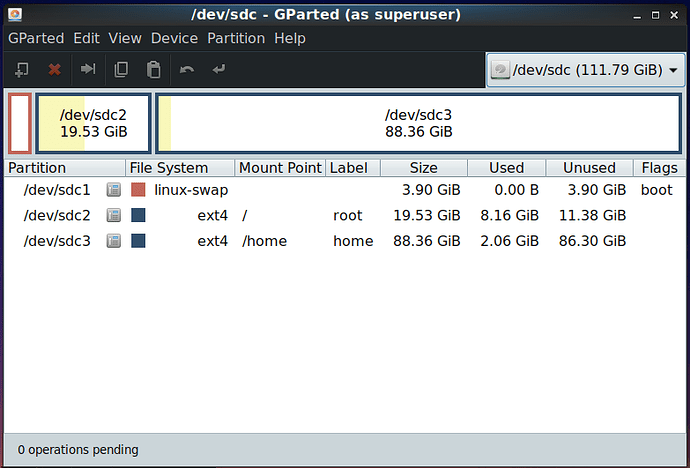Viewport: 690px width, 468px height.
Task: Select the /dev/sdc3 partition row name
Action: tap(57, 241)
